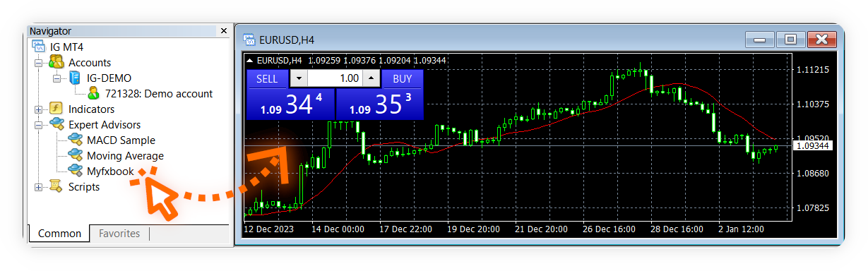Open the lot volume dropdown arrow

click(x=299, y=78)
